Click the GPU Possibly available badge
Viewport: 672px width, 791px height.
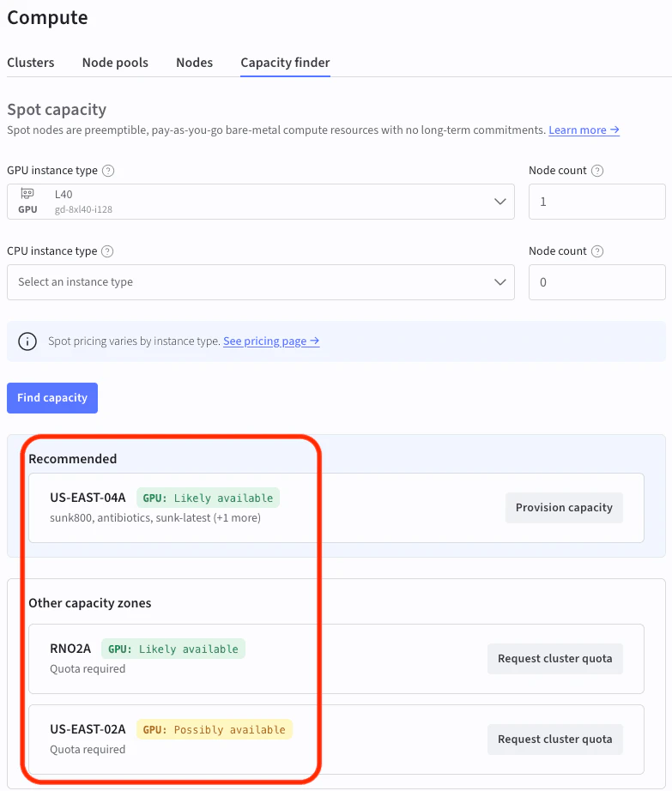coord(215,729)
